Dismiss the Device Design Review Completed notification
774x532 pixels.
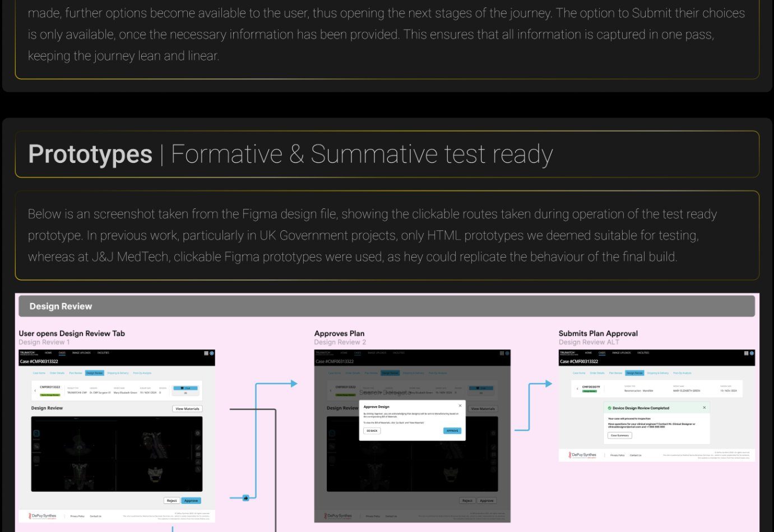click(x=704, y=408)
